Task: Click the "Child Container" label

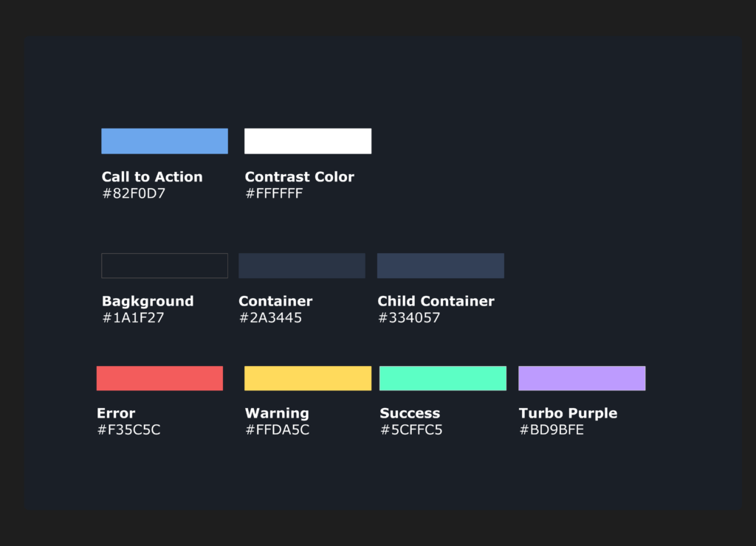Action: (x=436, y=301)
